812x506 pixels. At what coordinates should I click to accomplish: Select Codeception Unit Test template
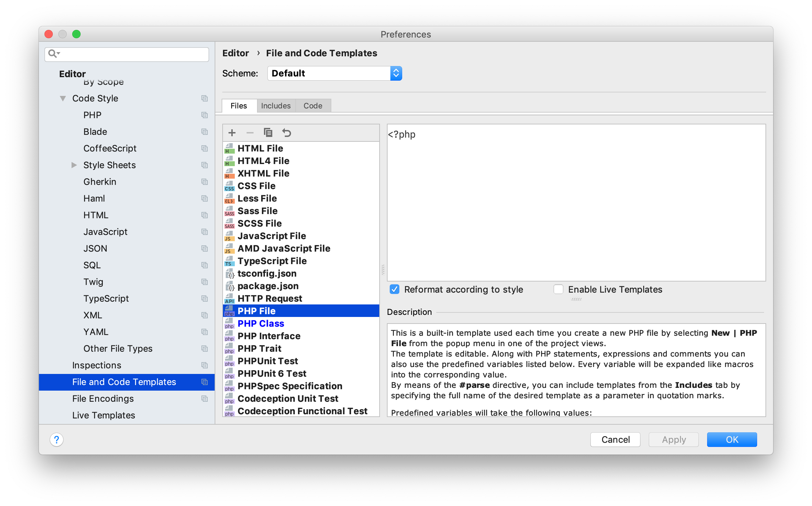pos(301,399)
